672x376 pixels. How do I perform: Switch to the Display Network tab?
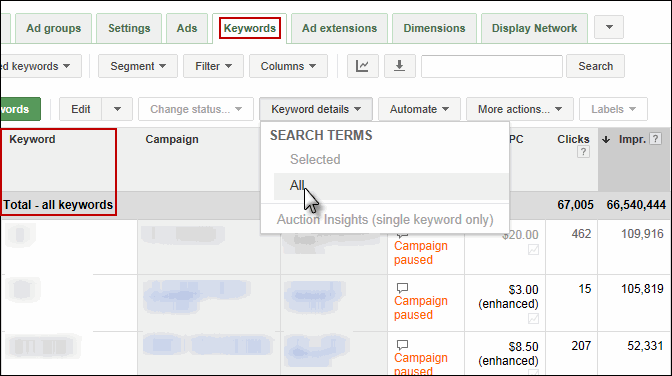click(x=534, y=28)
